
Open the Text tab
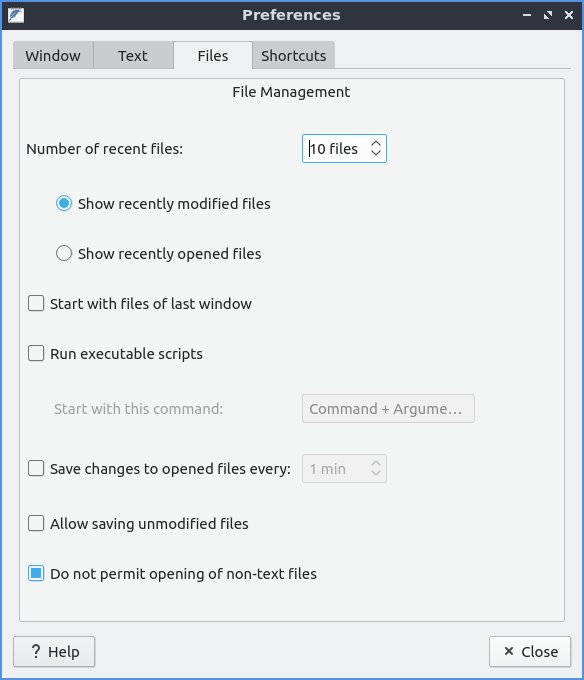[x=133, y=56]
